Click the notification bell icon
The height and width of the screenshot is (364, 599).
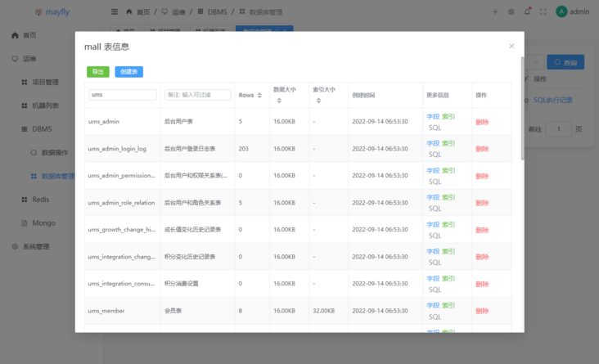[527, 12]
